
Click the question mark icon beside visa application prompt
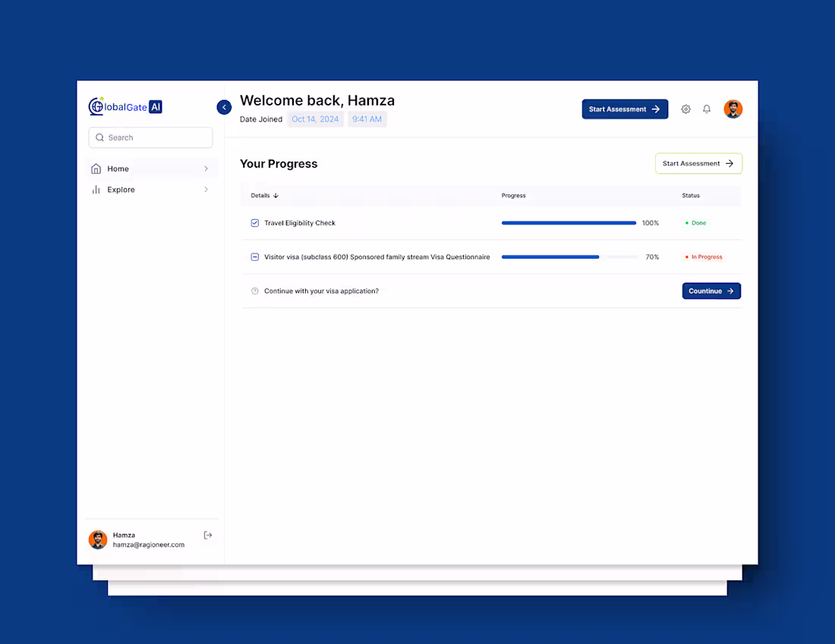[255, 291]
